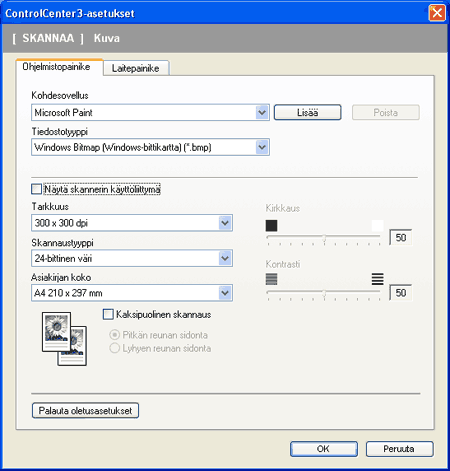Open the Kohdesovellus Microsoft Paint dropdown
This screenshot has height=471, width=450.
tap(150, 112)
